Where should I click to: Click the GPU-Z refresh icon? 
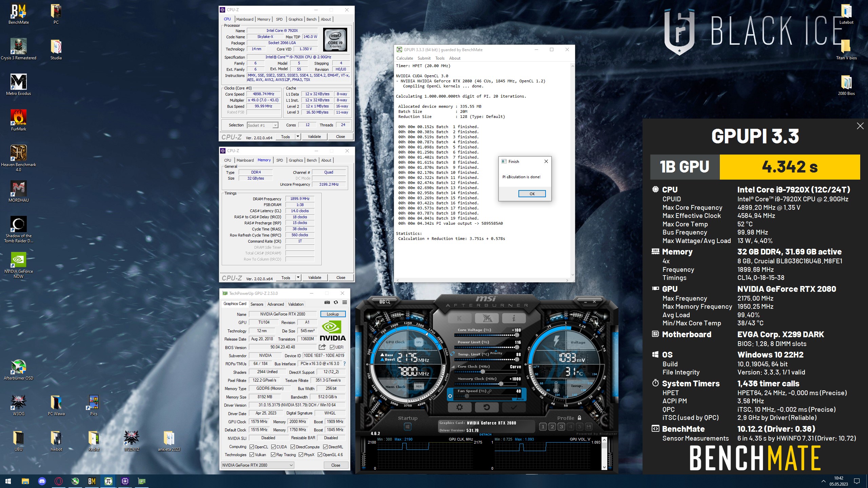[336, 302]
